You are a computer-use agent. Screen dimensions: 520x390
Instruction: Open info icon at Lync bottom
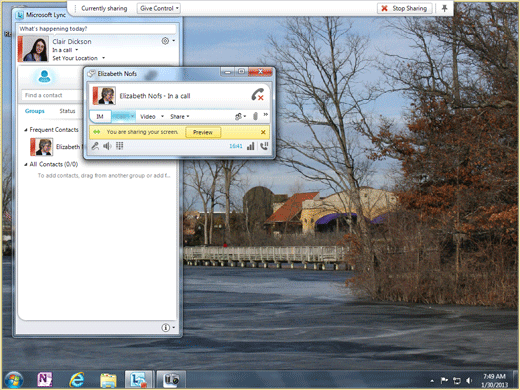click(x=165, y=328)
